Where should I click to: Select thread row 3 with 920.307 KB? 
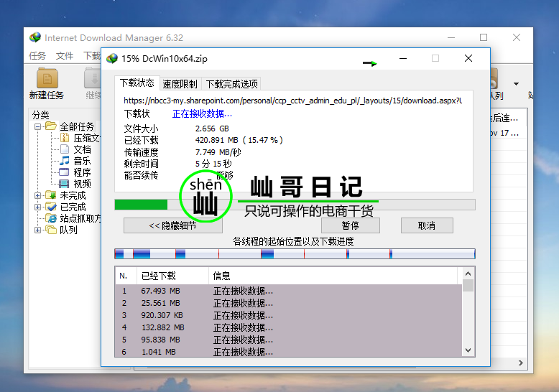point(289,315)
